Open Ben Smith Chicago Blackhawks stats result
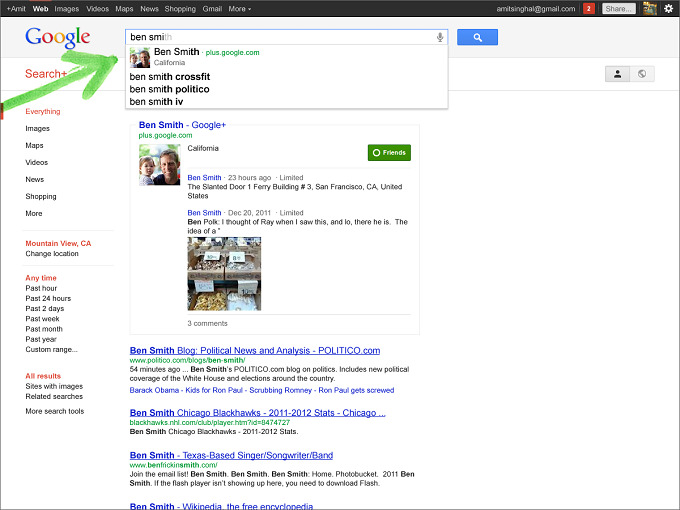This screenshot has width=680, height=510. (257, 412)
